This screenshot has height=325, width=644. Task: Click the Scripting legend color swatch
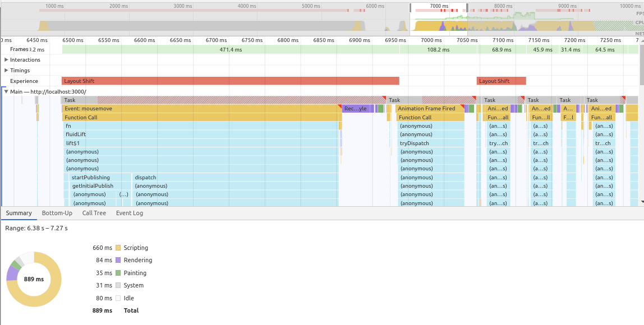(x=118, y=247)
